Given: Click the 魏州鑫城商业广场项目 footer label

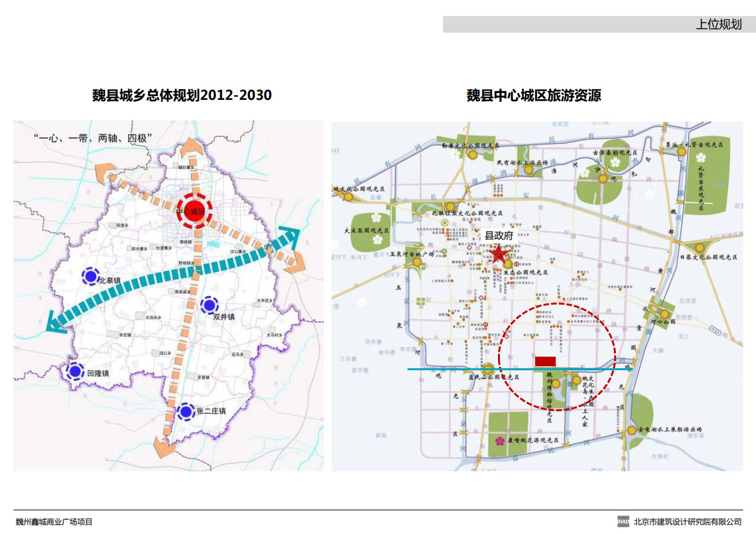Looking at the screenshot, I should (54, 522).
